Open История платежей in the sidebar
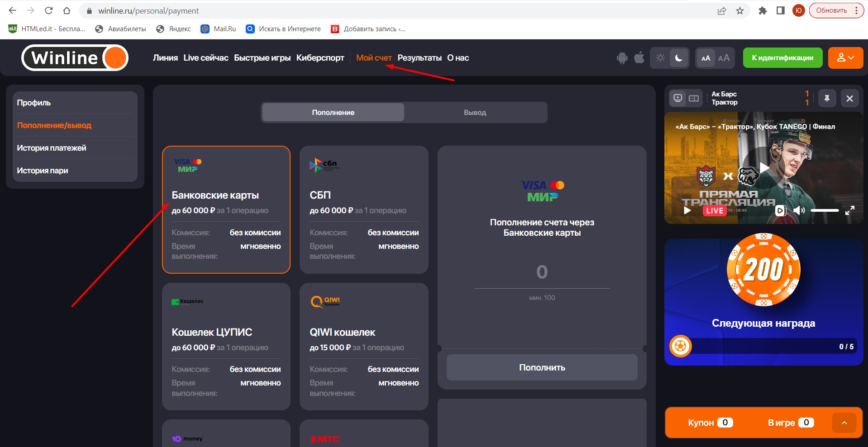This screenshot has height=447, width=868. (x=52, y=148)
